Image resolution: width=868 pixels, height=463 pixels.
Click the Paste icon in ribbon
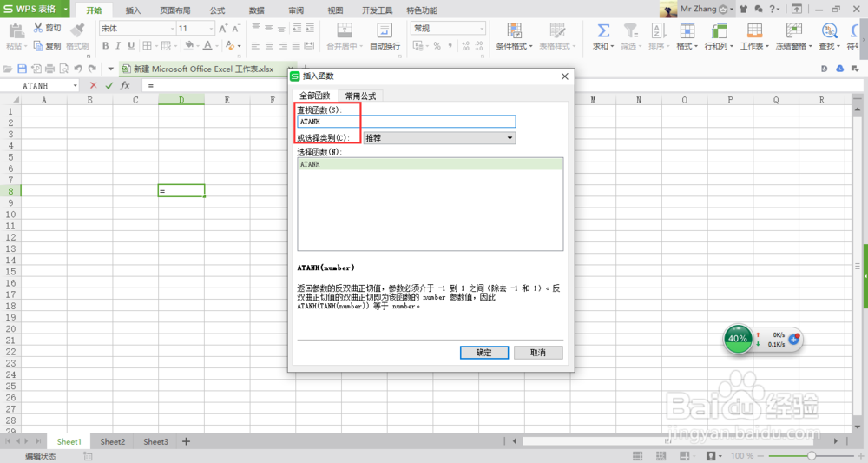pyautogui.click(x=16, y=32)
